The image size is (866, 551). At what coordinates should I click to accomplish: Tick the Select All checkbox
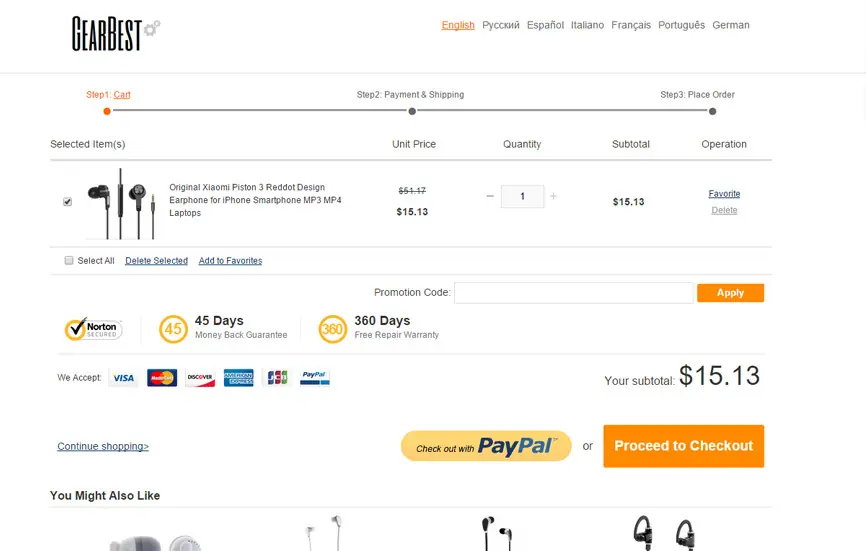click(x=69, y=261)
